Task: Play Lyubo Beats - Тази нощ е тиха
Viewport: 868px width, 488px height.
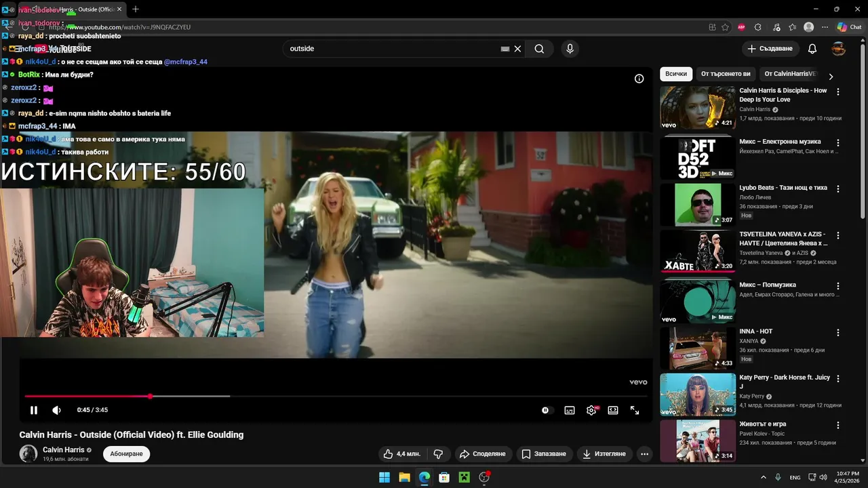Action: [x=698, y=205]
